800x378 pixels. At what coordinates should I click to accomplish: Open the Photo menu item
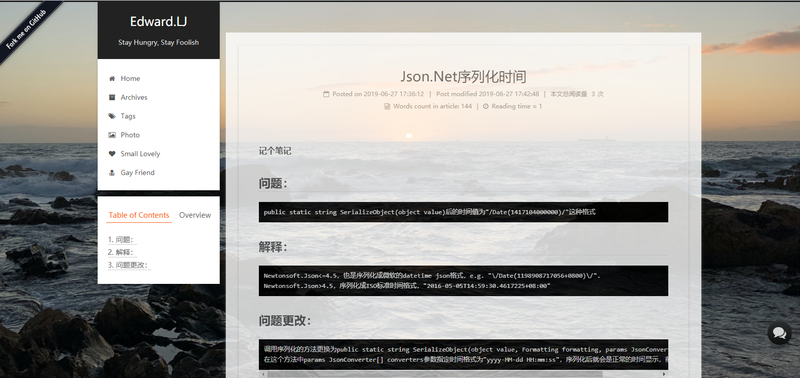tap(130, 135)
